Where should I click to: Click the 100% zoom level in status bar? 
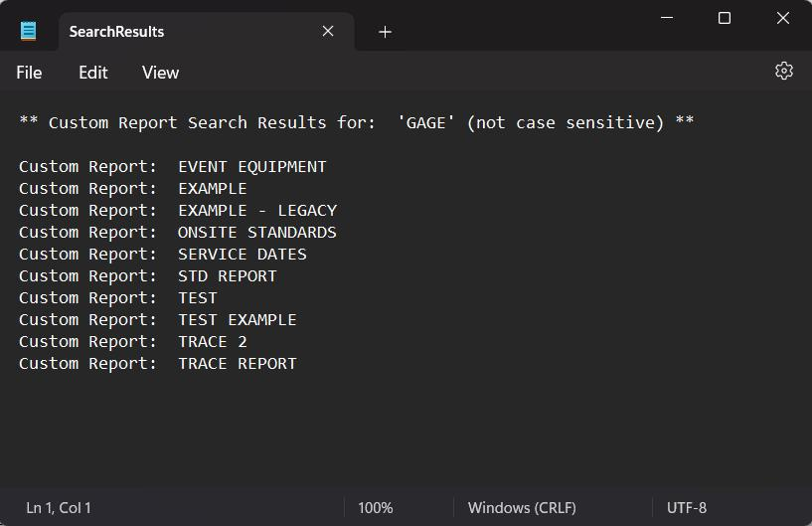(375, 507)
